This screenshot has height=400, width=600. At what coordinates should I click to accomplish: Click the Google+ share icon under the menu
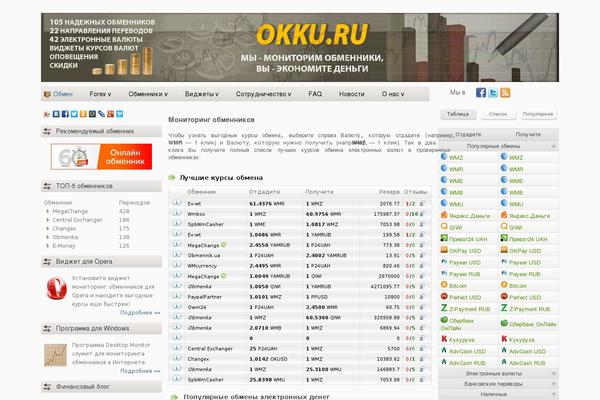click(x=111, y=114)
